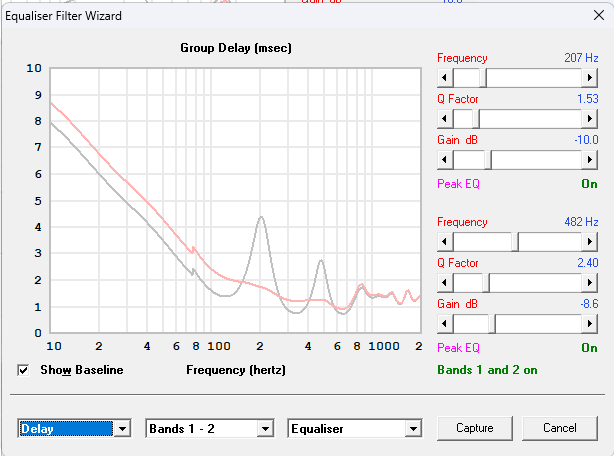
Task: Click the -8.6 gain value
Action: [x=589, y=304]
